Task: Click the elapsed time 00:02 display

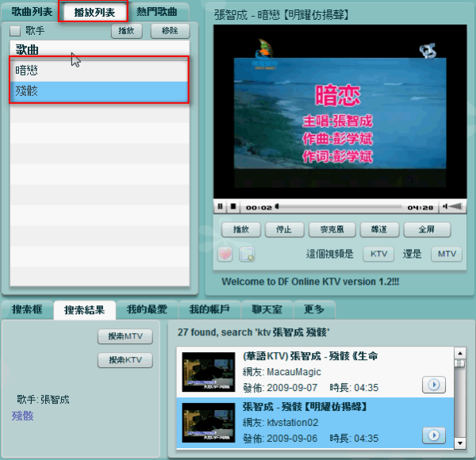Action: pos(259,208)
